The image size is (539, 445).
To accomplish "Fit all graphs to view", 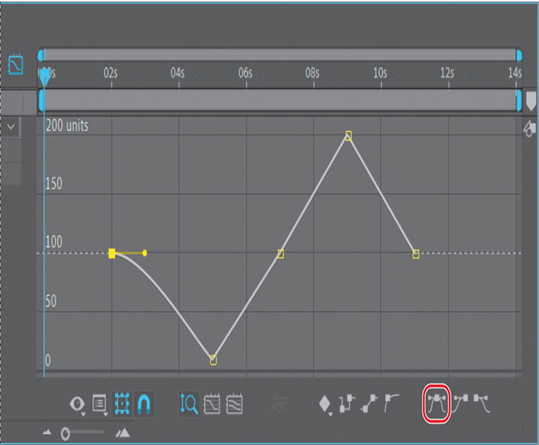I will pyautogui.click(x=234, y=404).
